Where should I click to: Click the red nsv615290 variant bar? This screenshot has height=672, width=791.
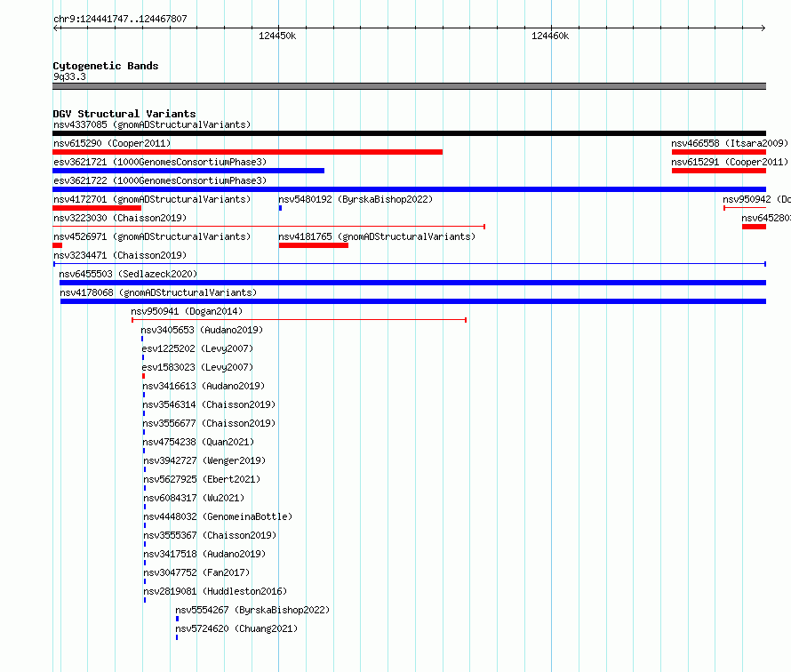(x=248, y=152)
